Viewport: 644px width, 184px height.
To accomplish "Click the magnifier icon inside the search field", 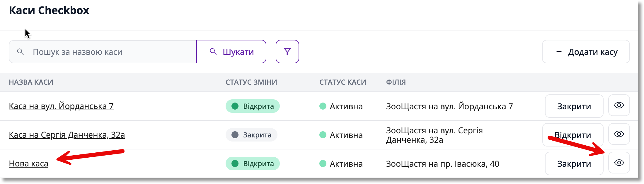I will [20, 52].
